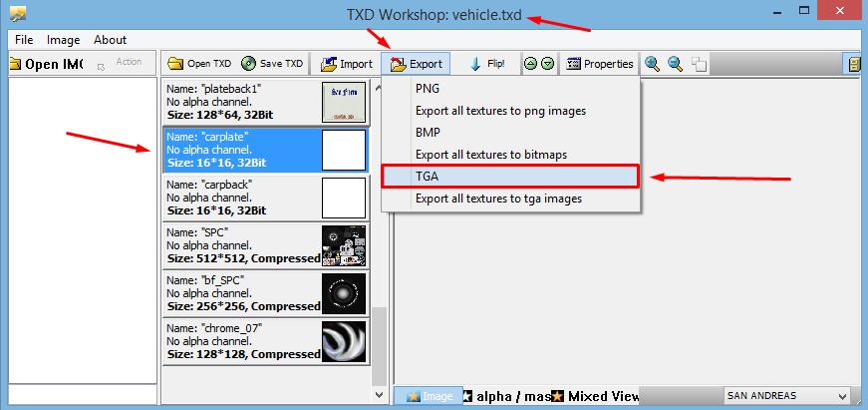Click the Flip! button

(487, 64)
